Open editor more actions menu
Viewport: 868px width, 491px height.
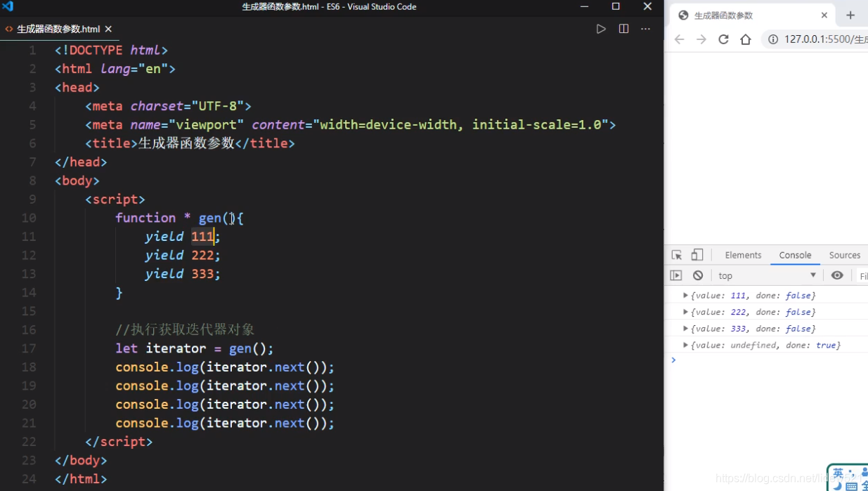pyautogui.click(x=647, y=29)
